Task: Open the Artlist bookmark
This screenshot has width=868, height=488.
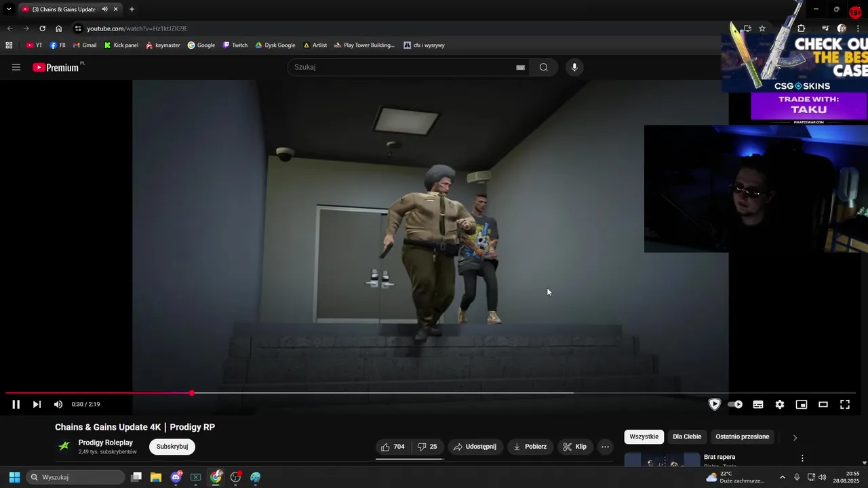Action: pos(315,45)
